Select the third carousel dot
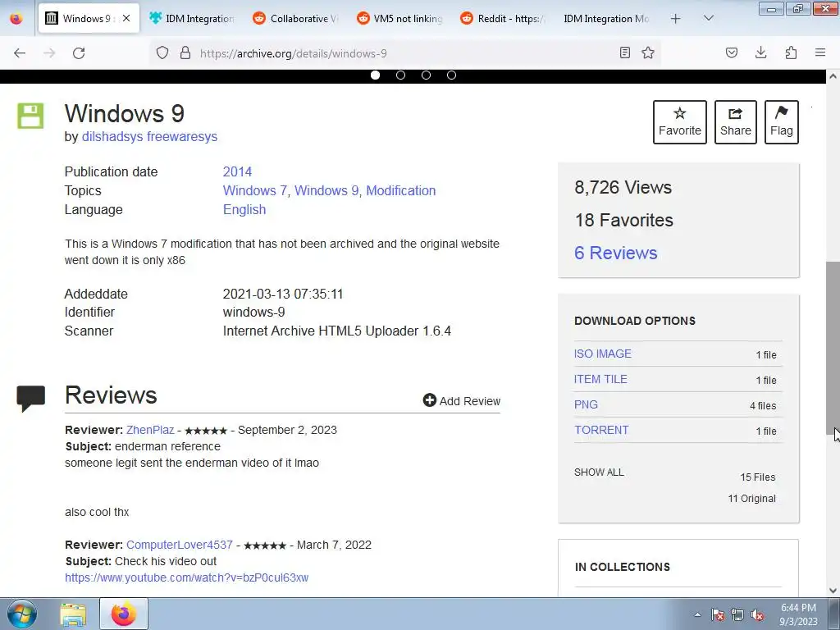840x630 pixels. (x=426, y=75)
